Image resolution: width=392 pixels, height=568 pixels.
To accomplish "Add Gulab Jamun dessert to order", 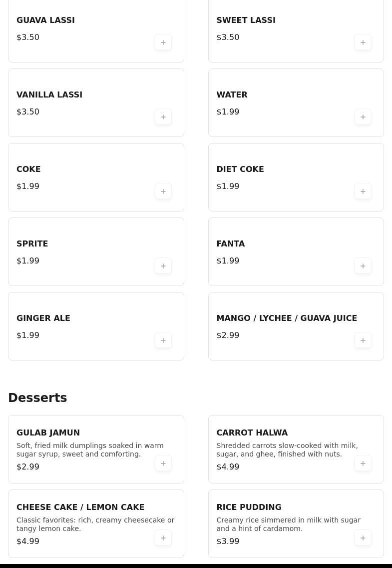I will point(163,463).
